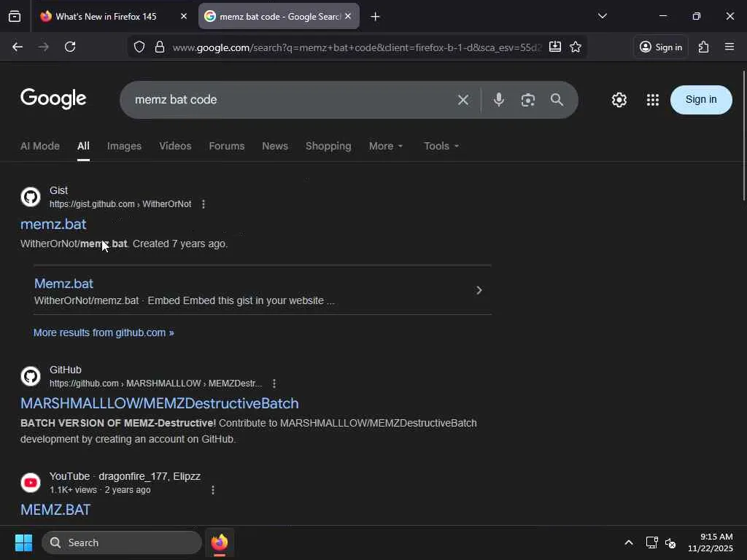Click Firefox toolbar Sign in button

tap(660, 47)
